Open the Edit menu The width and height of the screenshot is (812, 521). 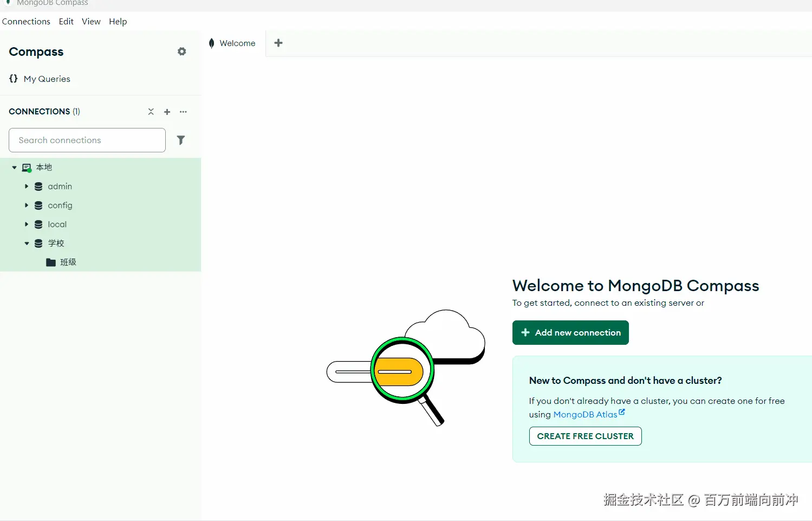coord(66,22)
